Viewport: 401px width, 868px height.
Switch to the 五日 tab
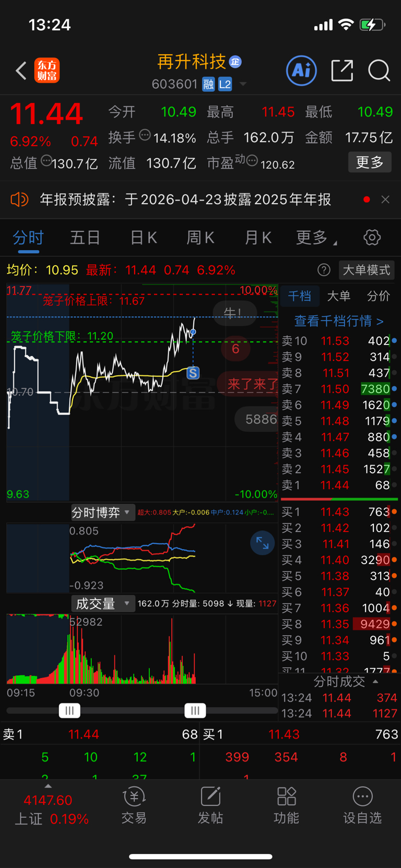[x=85, y=238]
